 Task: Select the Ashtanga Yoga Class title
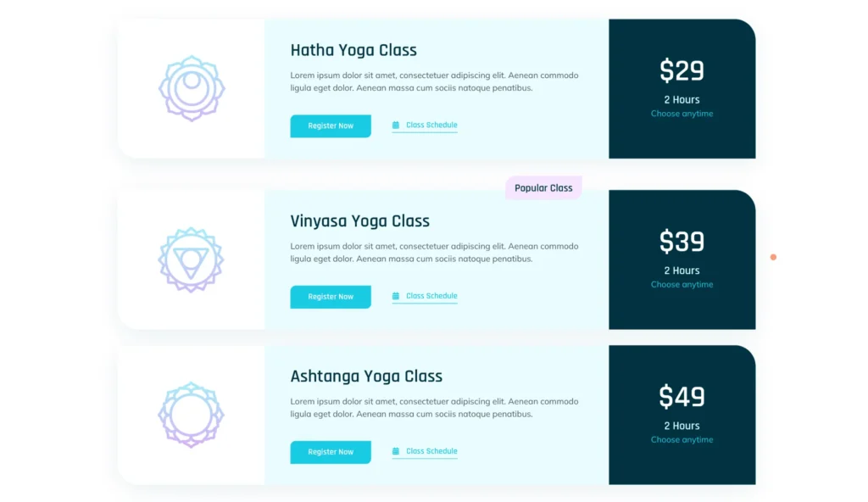pos(366,376)
